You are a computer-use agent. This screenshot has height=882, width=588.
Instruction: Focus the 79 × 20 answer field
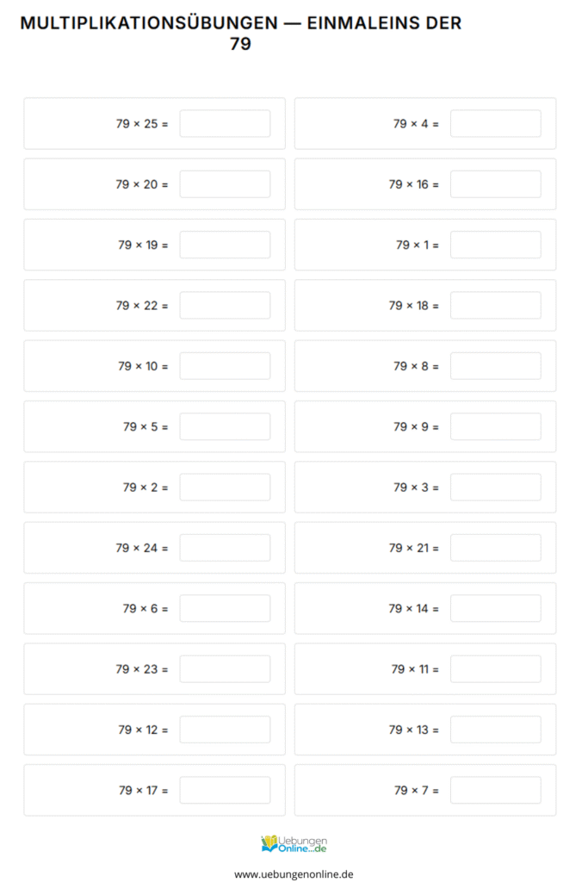click(x=225, y=184)
